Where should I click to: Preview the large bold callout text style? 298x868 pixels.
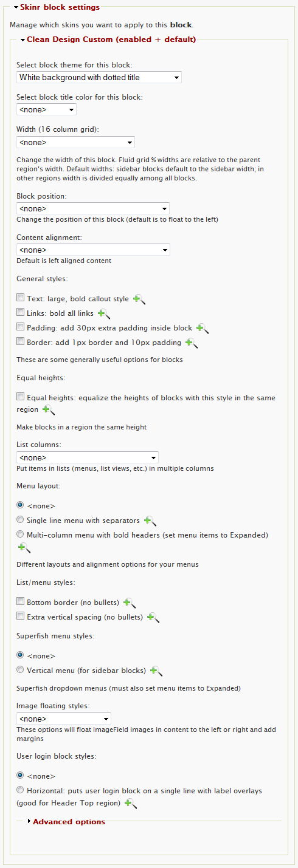[139, 299]
